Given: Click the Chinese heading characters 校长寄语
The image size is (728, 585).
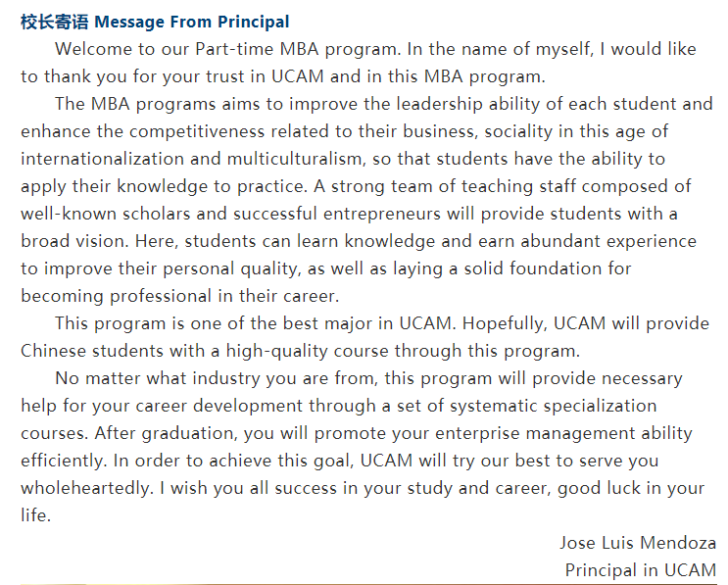Looking at the screenshot, I should tap(54, 22).
